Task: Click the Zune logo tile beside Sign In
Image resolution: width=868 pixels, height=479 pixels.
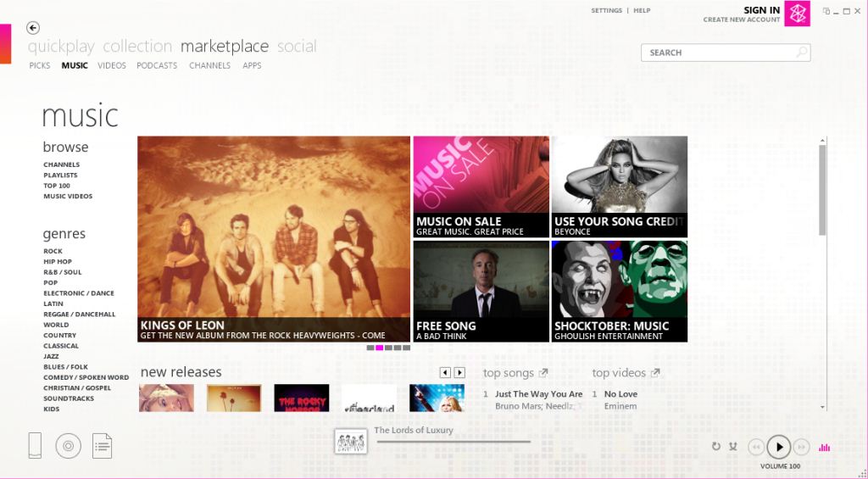Action: tap(797, 14)
